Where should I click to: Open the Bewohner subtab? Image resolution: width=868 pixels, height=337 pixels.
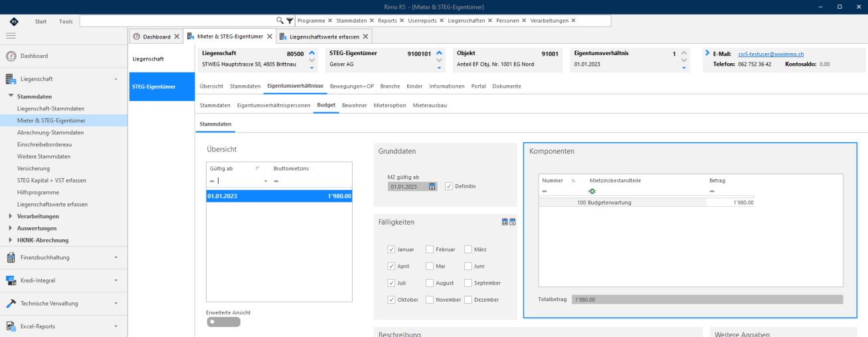coord(355,105)
